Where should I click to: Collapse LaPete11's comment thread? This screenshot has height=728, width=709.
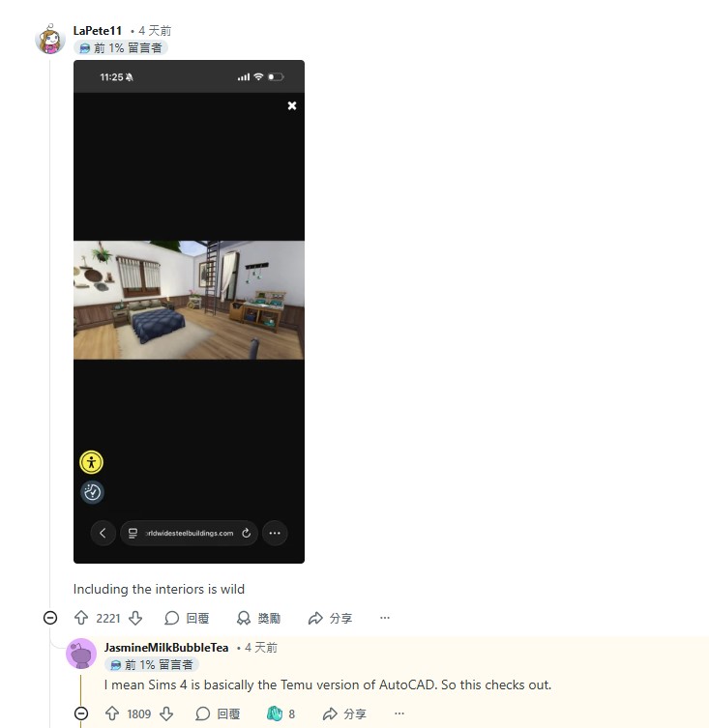(x=50, y=618)
